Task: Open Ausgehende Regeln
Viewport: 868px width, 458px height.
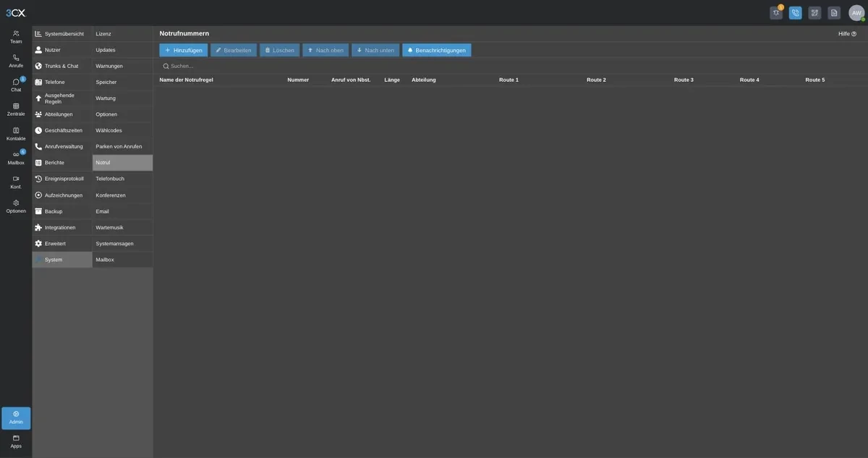Action: pyautogui.click(x=62, y=98)
